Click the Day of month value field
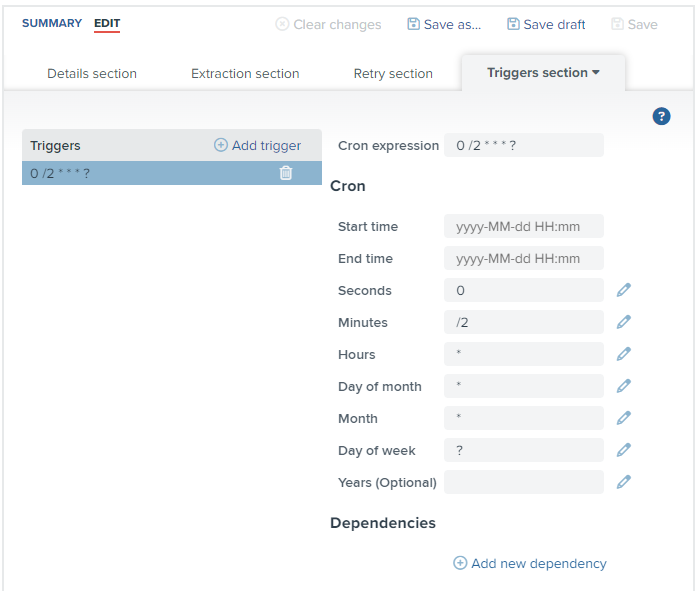698x591 pixels. coord(524,386)
